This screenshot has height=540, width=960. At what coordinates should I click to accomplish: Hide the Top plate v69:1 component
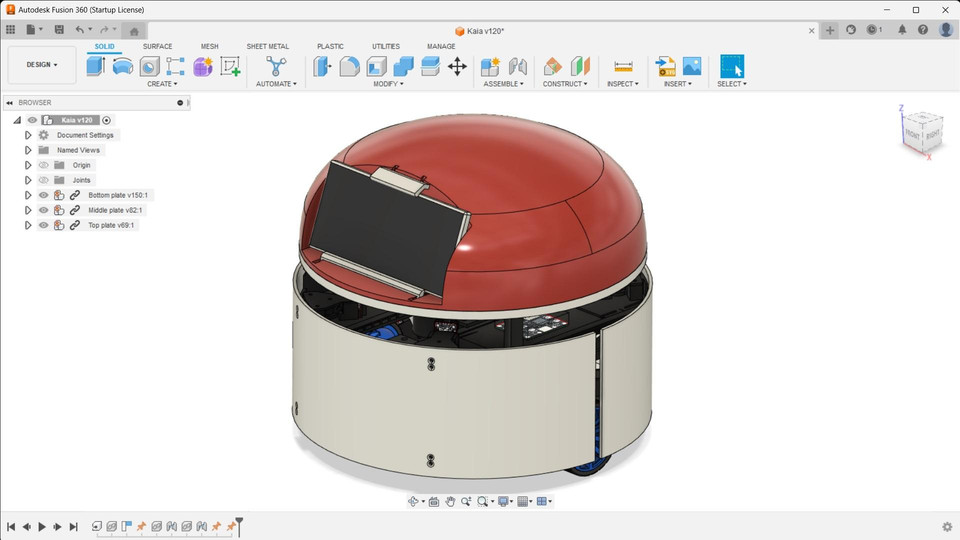pos(43,225)
